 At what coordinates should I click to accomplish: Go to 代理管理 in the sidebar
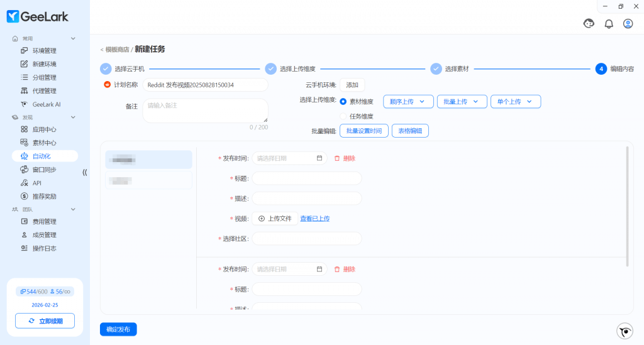[x=44, y=90]
